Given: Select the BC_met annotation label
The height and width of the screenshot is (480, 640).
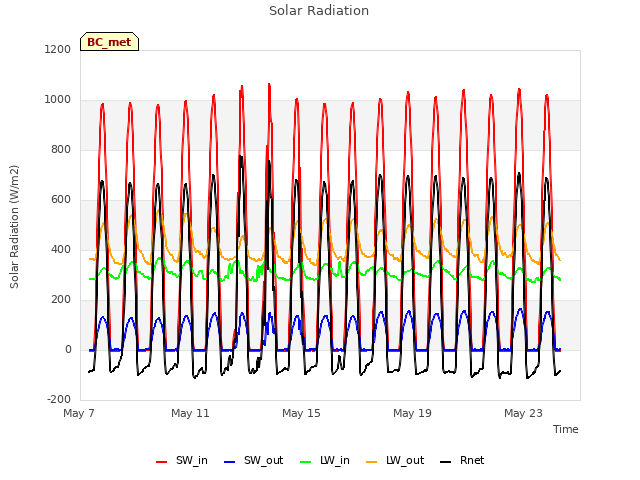Looking at the screenshot, I should tap(109, 42).
